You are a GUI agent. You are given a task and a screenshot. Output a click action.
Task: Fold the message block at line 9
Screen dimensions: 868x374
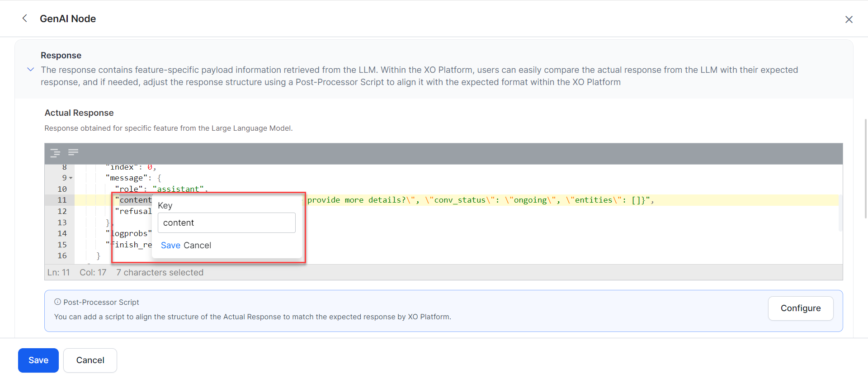[71, 178]
